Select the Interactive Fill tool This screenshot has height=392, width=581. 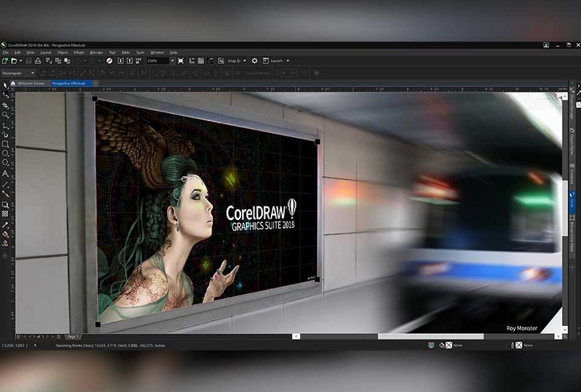[x=5, y=234]
